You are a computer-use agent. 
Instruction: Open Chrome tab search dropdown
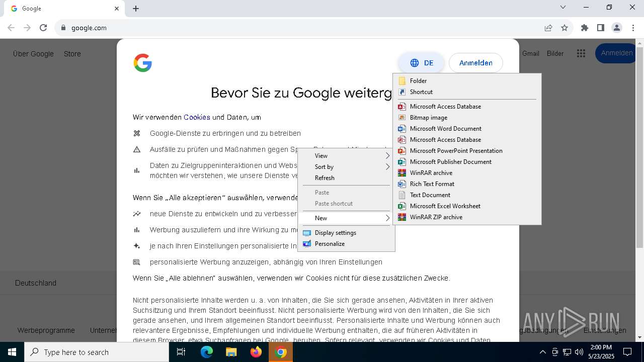[x=563, y=8]
